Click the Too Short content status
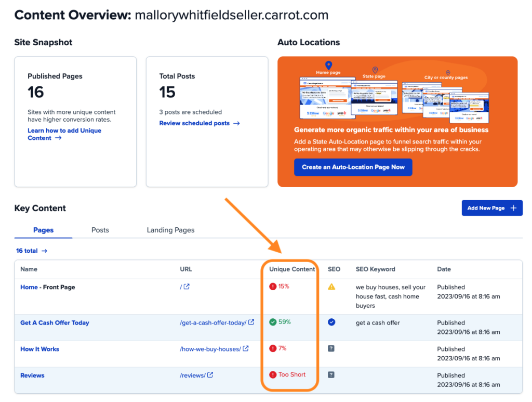This screenshot has width=532, height=402. pos(292,375)
